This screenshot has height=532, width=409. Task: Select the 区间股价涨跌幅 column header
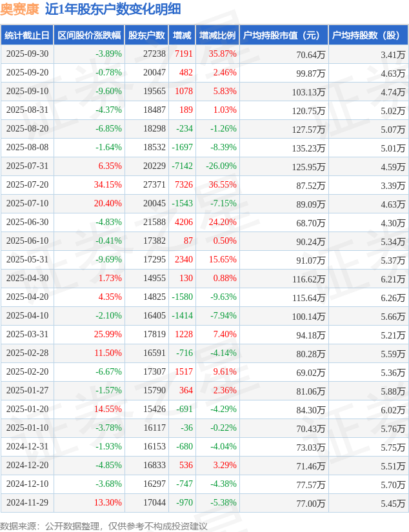(88, 35)
